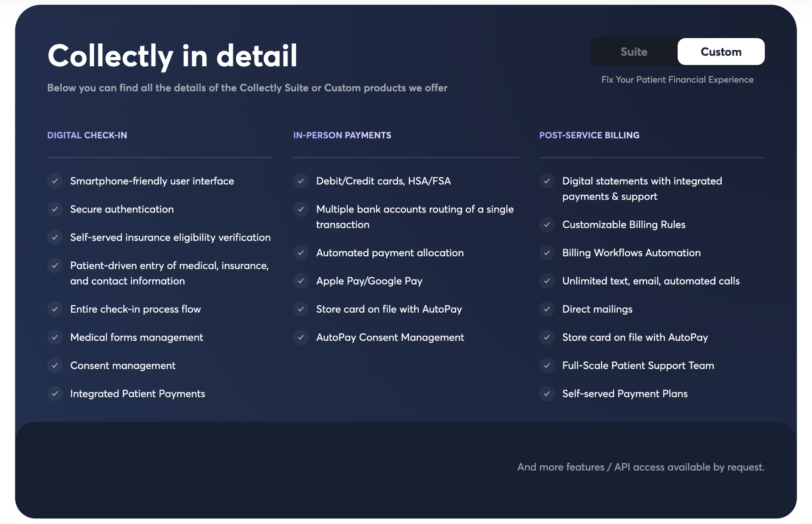This screenshot has height=524, width=812.
Task: Click the DIGITAL CHECK-IN column header
Action: 88,135
